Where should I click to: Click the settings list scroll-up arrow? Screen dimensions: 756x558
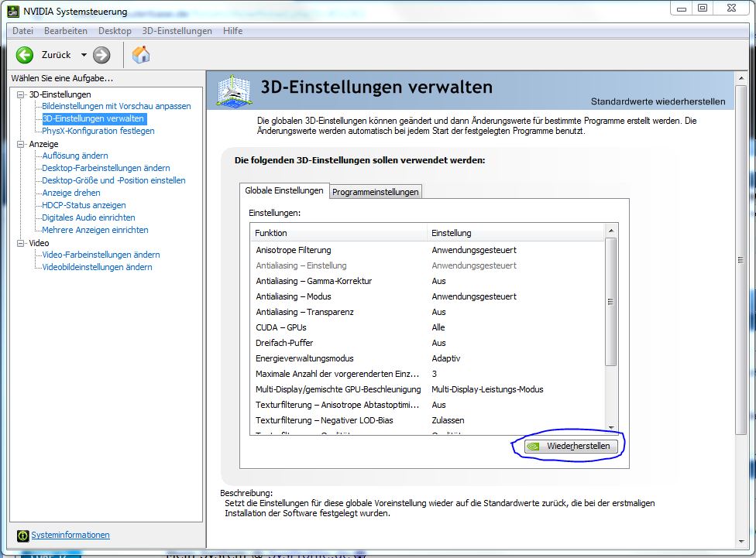pyautogui.click(x=611, y=231)
